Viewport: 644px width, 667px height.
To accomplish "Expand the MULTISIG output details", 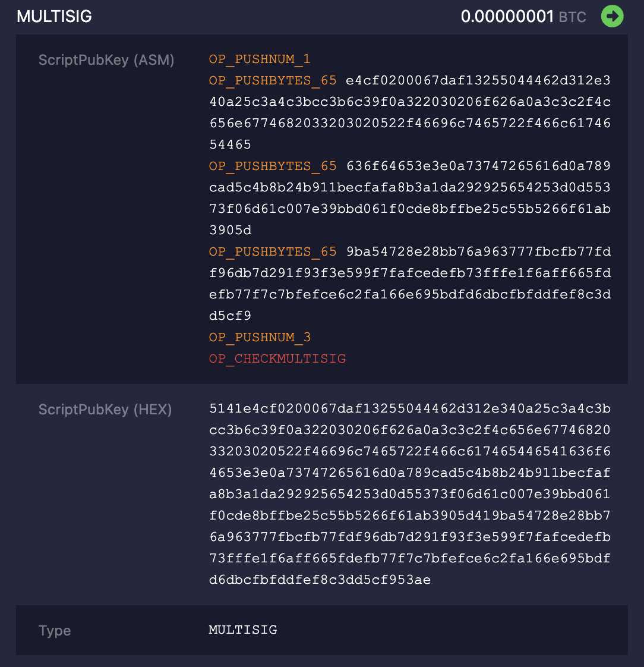I will (x=54, y=16).
